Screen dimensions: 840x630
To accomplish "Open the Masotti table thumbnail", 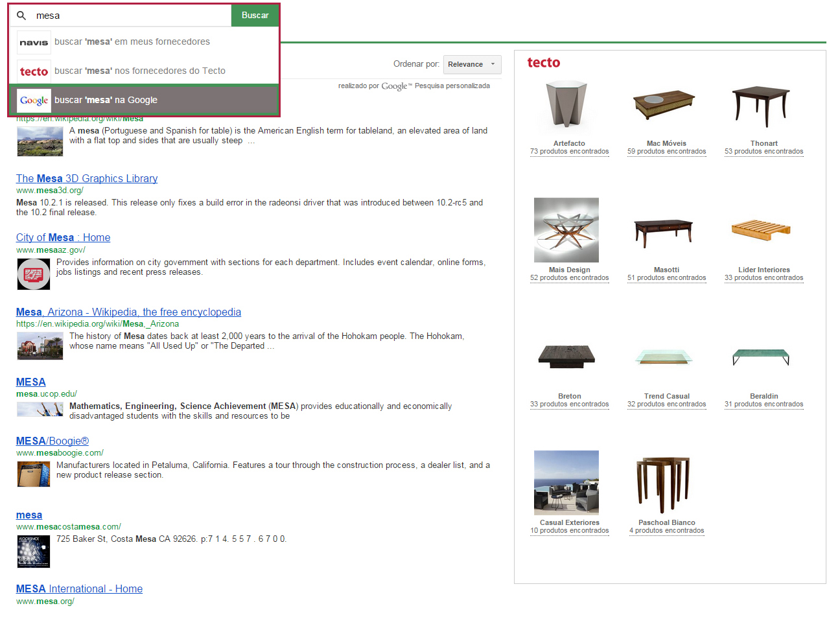I will tap(664, 233).
